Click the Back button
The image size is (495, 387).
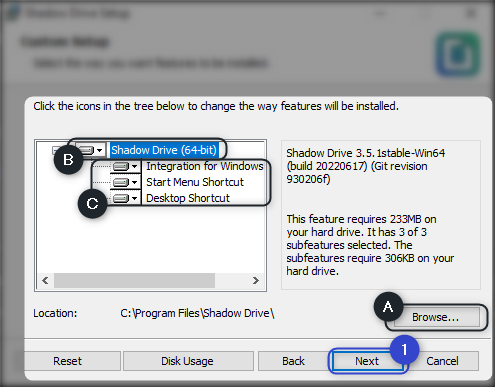(x=293, y=361)
